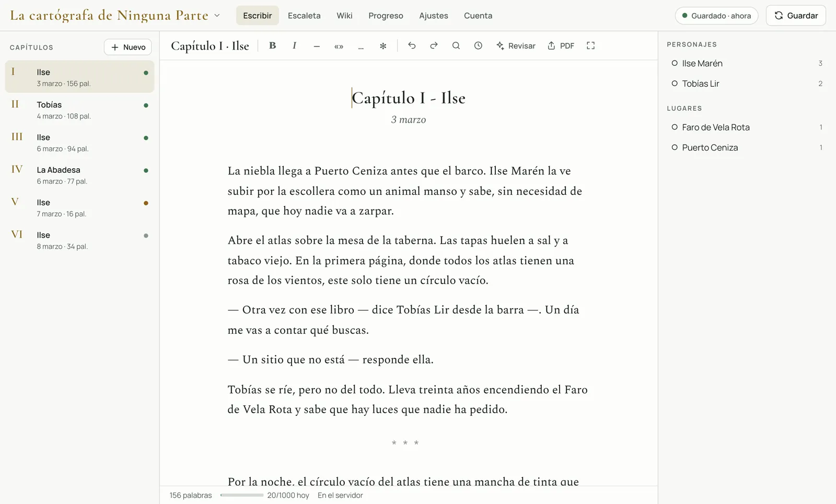The height and width of the screenshot is (504, 836).
Task: Open the Progreso tab
Action: coord(386,16)
